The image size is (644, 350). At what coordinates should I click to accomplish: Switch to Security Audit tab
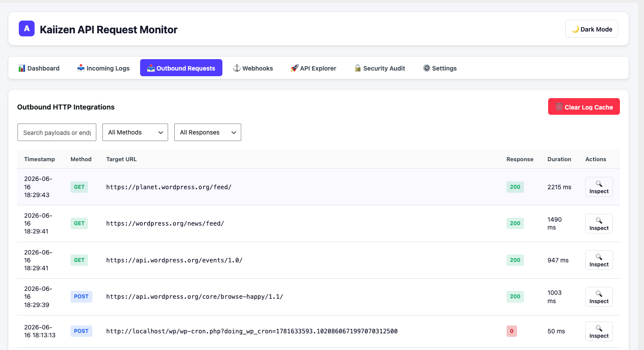point(380,68)
